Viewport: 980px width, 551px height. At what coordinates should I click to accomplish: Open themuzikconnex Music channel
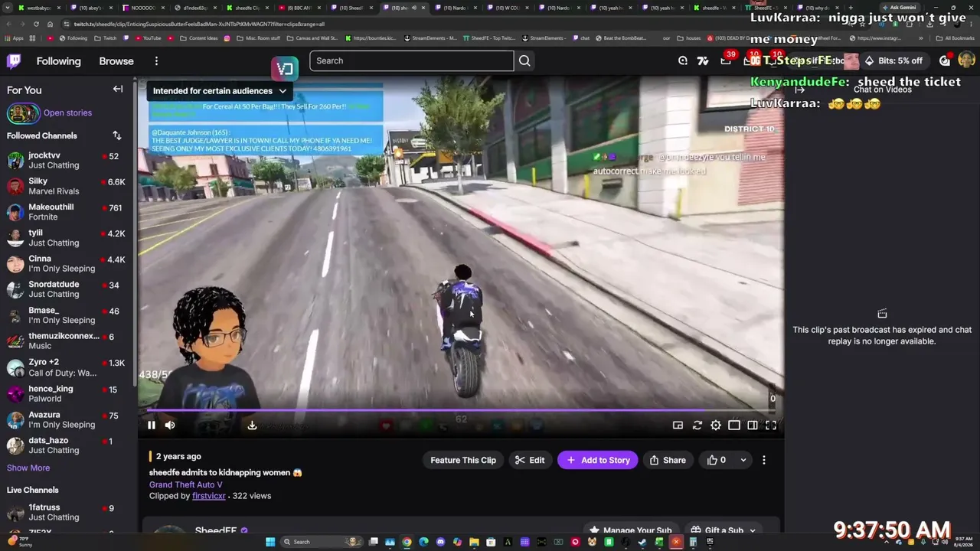tap(67, 341)
